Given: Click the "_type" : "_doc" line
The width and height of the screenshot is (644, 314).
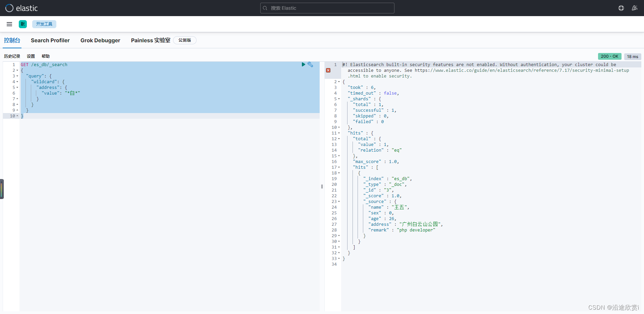Looking at the screenshot, I should point(385,185).
